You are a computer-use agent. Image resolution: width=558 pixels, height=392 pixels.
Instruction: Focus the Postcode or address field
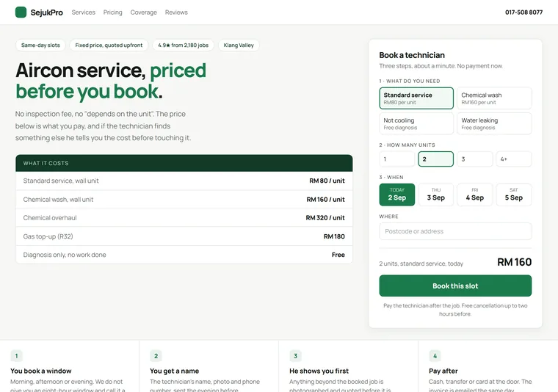[455, 231]
